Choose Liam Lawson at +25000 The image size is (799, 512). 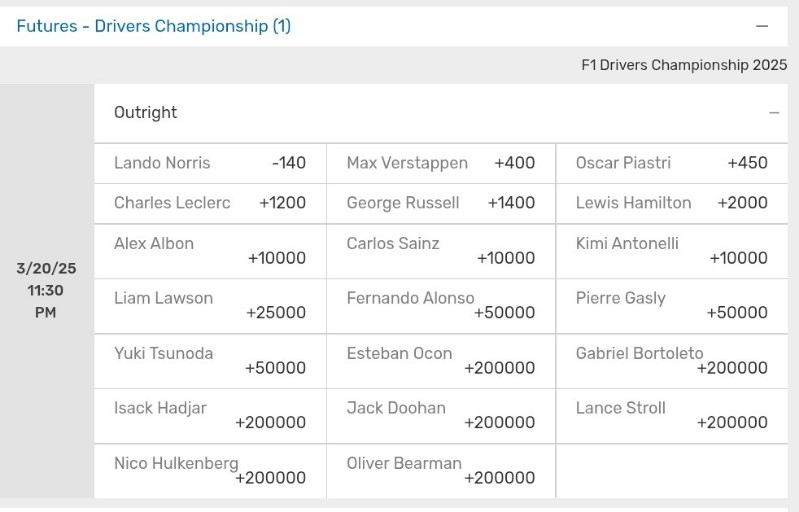(210, 306)
